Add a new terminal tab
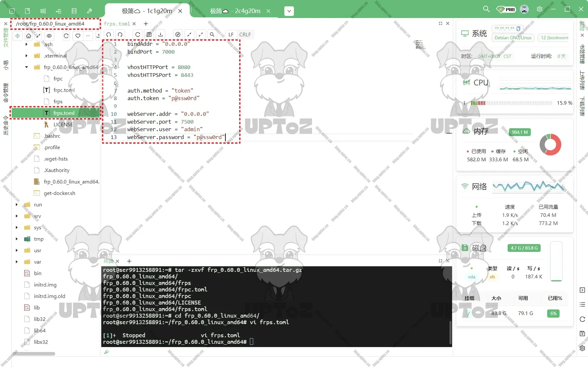The width and height of the screenshot is (588, 368). (129, 261)
